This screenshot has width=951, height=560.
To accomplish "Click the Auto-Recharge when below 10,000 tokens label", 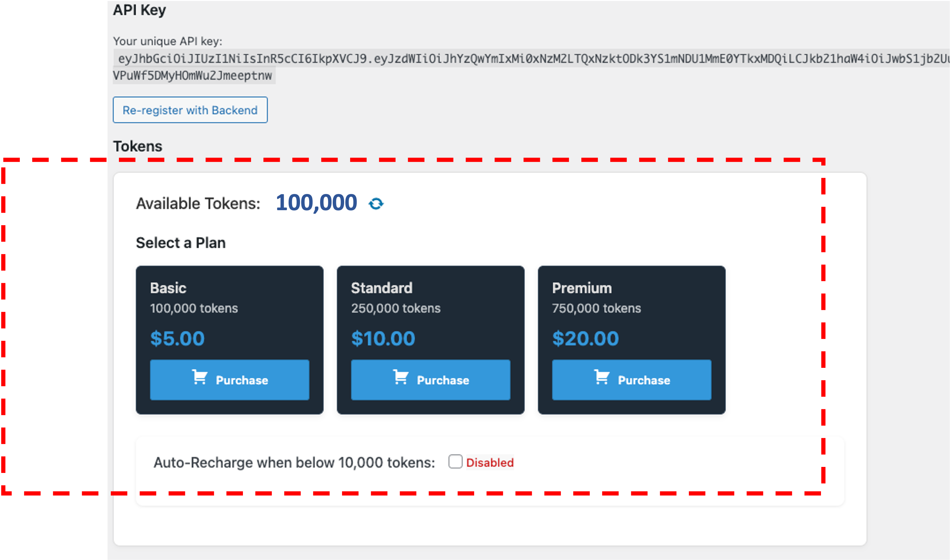I will (x=294, y=463).
